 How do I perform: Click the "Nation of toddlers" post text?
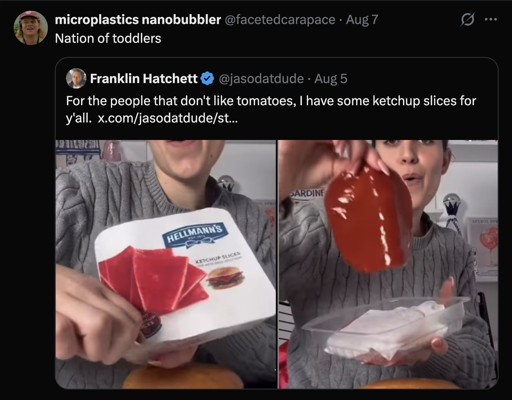click(108, 38)
